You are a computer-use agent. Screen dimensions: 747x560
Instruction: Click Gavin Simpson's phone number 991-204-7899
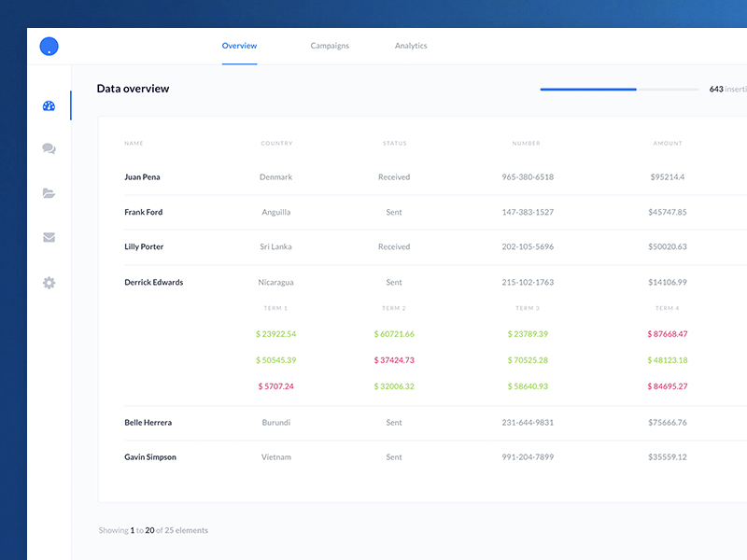point(528,457)
